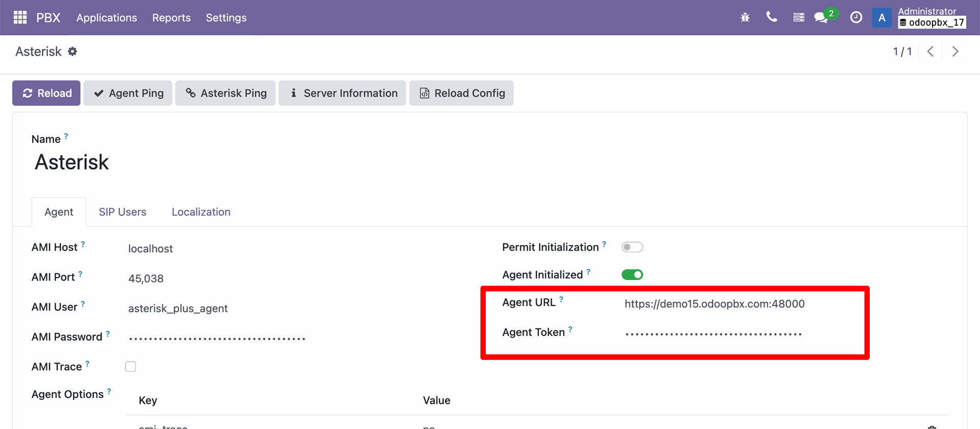
Task: Open the phone dialer icon
Action: [x=772, y=17]
